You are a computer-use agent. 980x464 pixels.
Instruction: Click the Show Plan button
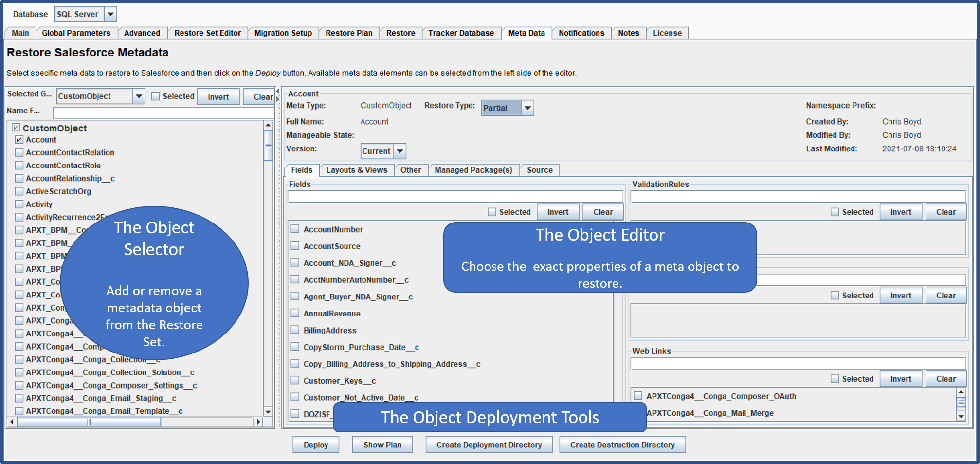pyautogui.click(x=382, y=445)
